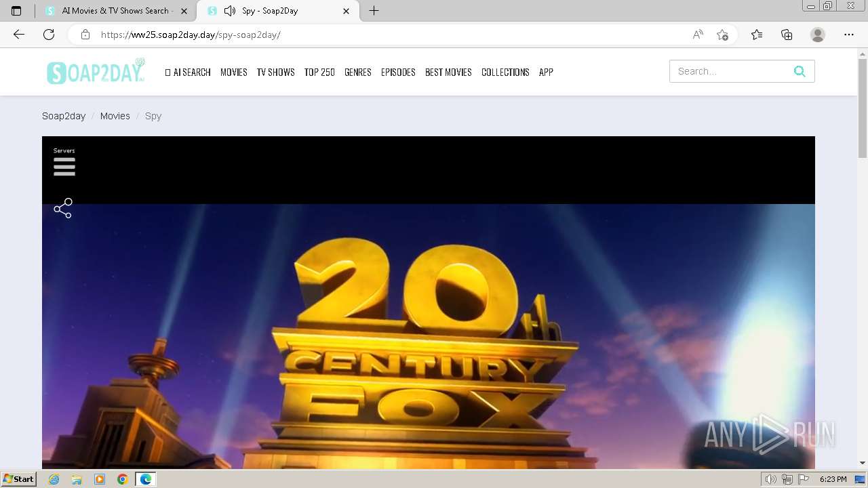This screenshot has width=868, height=488.
Task: Open Read aloud icon in address bar
Action: click(x=698, y=35)
